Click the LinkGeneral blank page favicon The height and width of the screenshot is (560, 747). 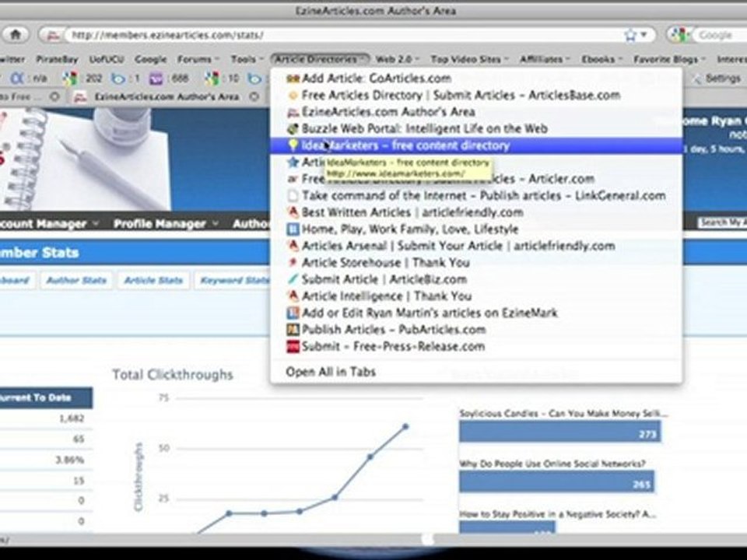[293, 196]
